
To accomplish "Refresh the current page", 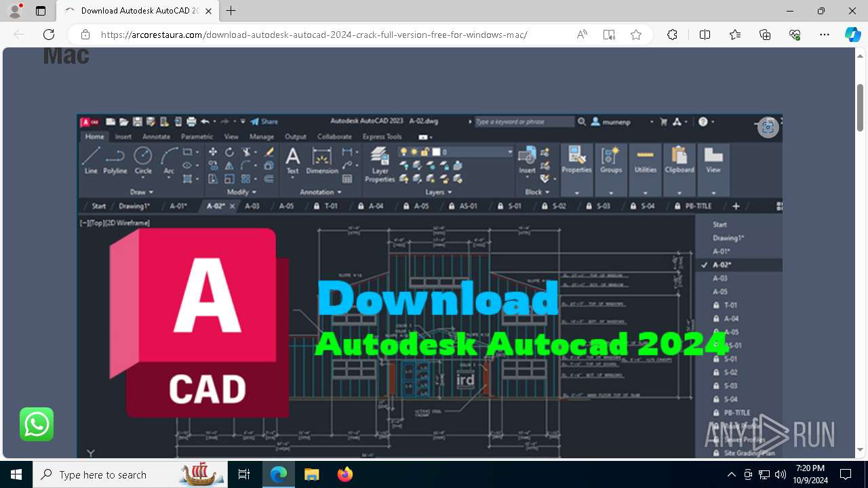I will click(x=49, y=35).
